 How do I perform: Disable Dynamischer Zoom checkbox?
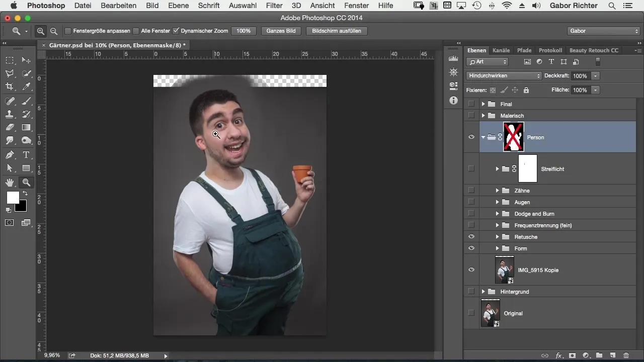click(176, 31)
